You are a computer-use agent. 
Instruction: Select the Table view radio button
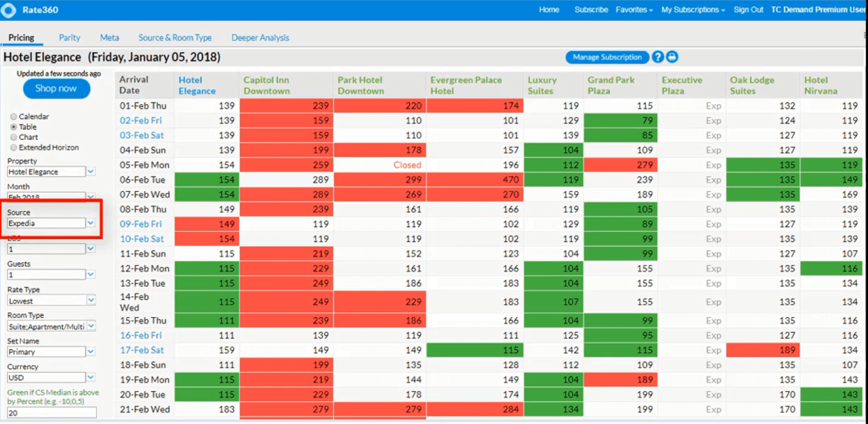[x=14, y=127]
